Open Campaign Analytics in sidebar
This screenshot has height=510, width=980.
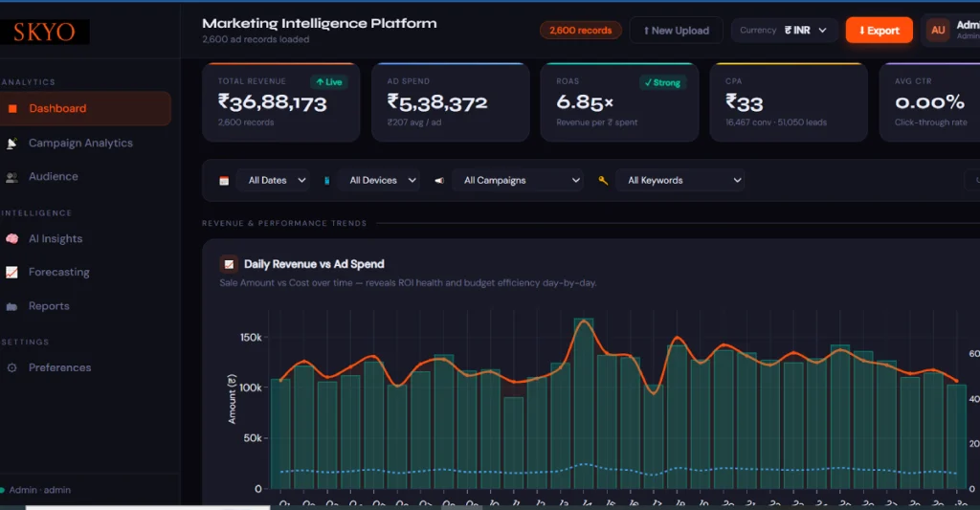pyautogui.click(x=80, y=144)
